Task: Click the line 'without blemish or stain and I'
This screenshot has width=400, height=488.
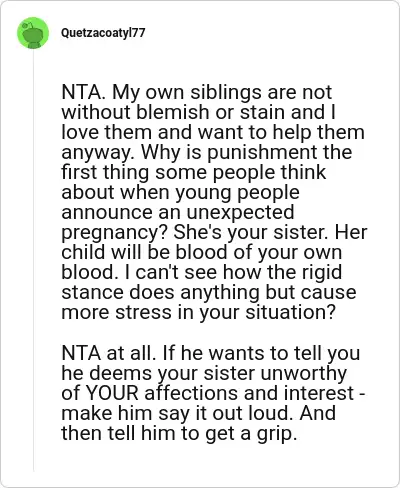Action: (x=198, y=112)
